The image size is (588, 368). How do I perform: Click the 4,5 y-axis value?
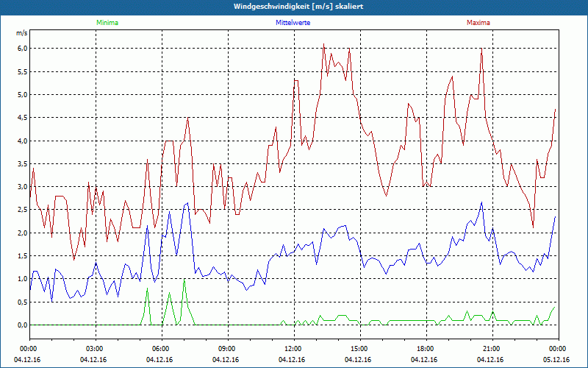23,118
